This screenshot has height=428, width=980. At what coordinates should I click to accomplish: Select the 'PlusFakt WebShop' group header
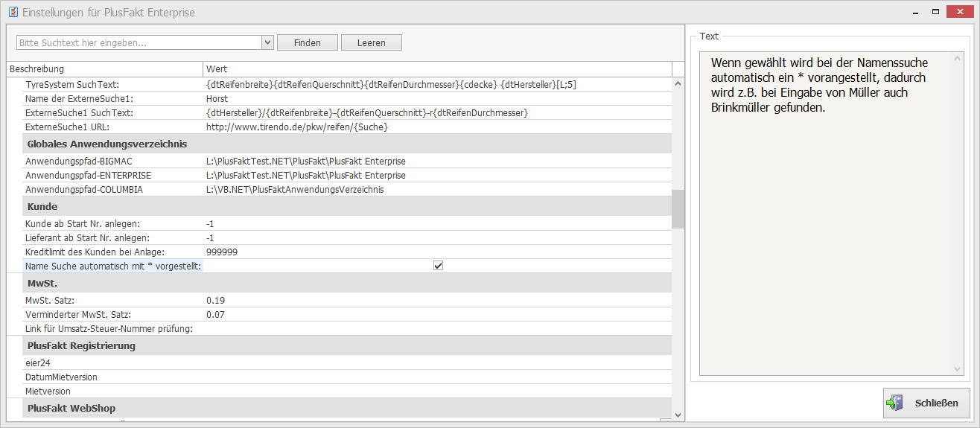coord(347,409)
